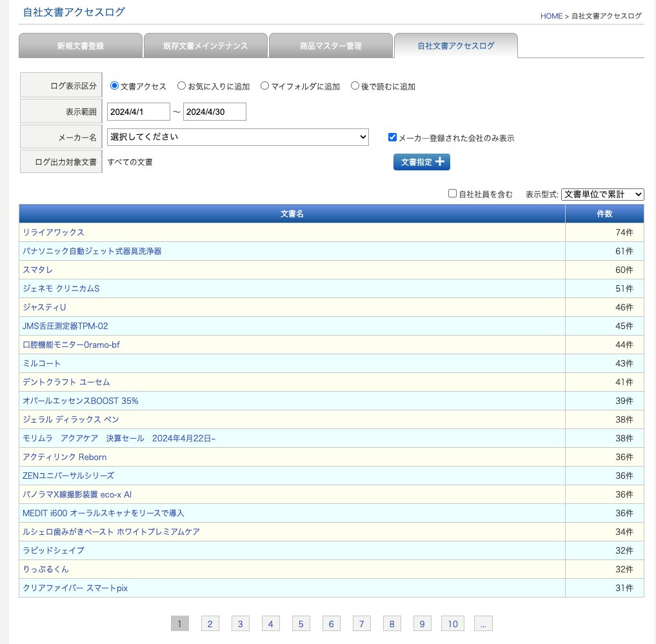Open MEDIT i600 オーラルスキャナ link

[103, 513]
